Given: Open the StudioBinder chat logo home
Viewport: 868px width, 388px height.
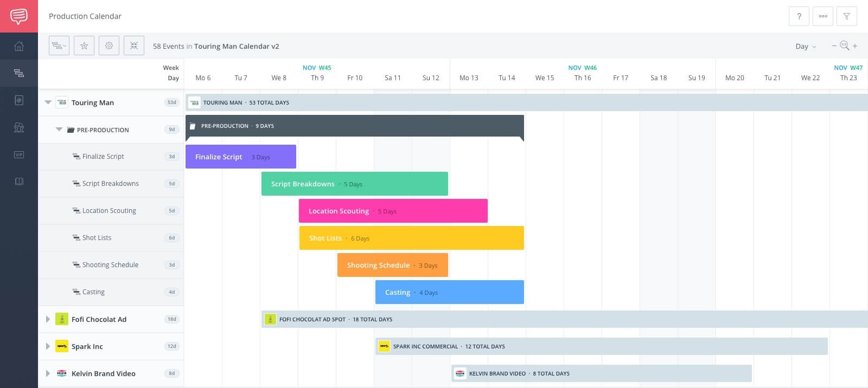Looking at the screenshot, I should pos(19,16).
